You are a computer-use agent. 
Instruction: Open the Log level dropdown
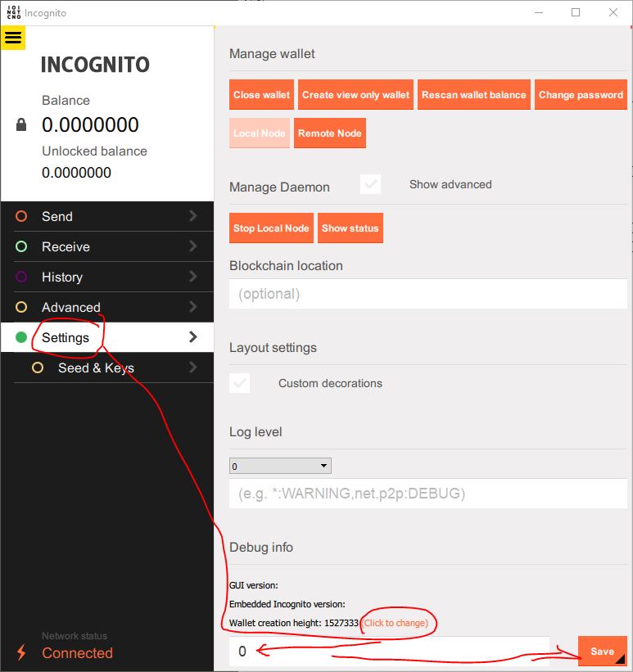[280, 466]
